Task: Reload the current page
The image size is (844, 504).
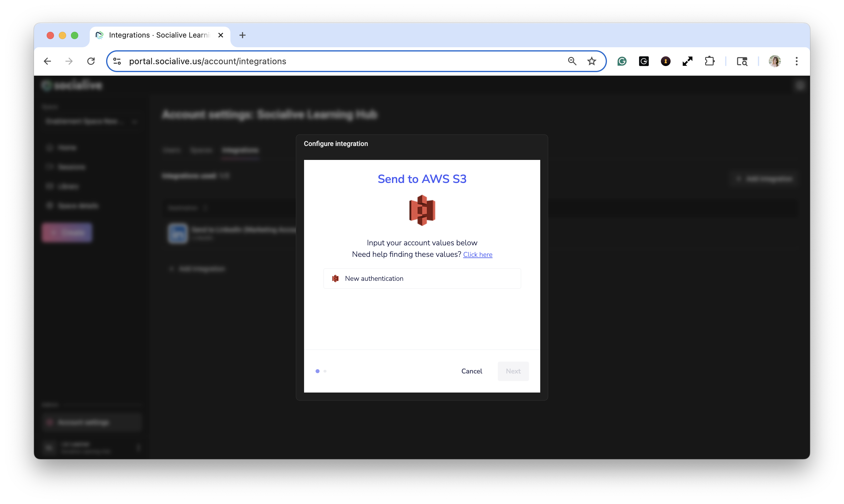Action: point(91,61)
